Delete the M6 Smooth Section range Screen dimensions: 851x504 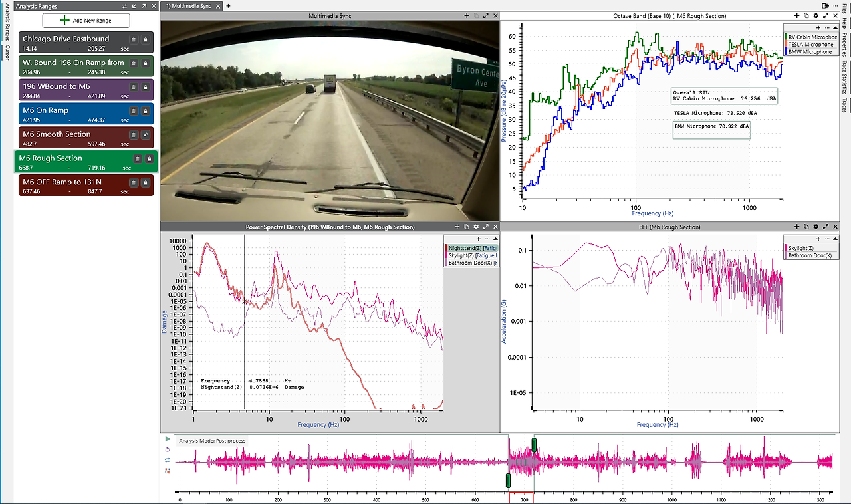click(134, 135)
